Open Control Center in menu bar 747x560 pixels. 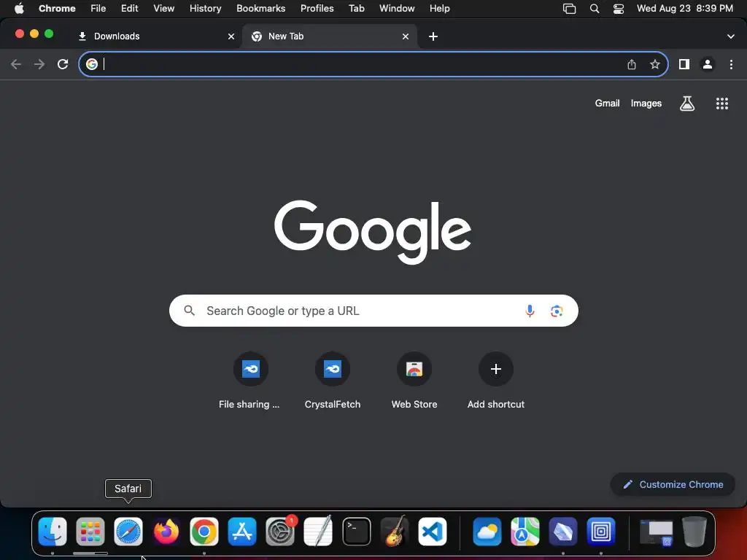619,8
